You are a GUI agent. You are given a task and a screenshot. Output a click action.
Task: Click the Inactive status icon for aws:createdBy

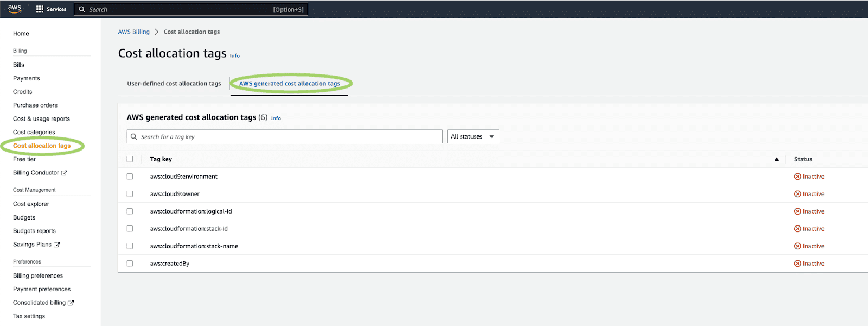click(x=797, y=264)
